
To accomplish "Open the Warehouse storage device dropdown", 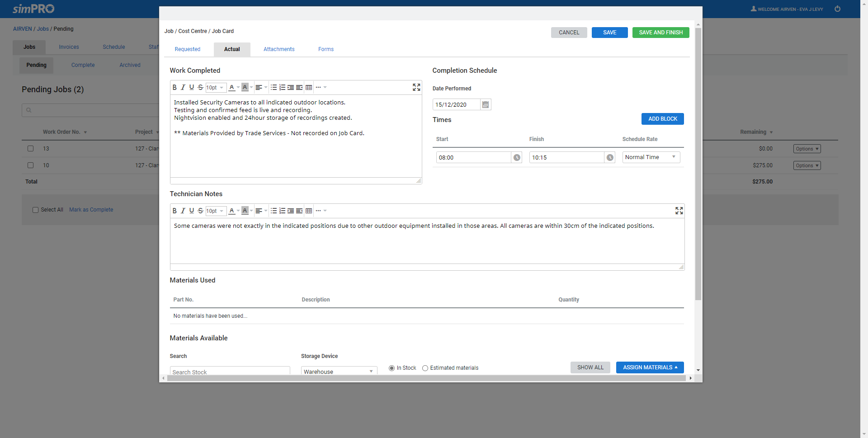I will click(x=339, y=371).
